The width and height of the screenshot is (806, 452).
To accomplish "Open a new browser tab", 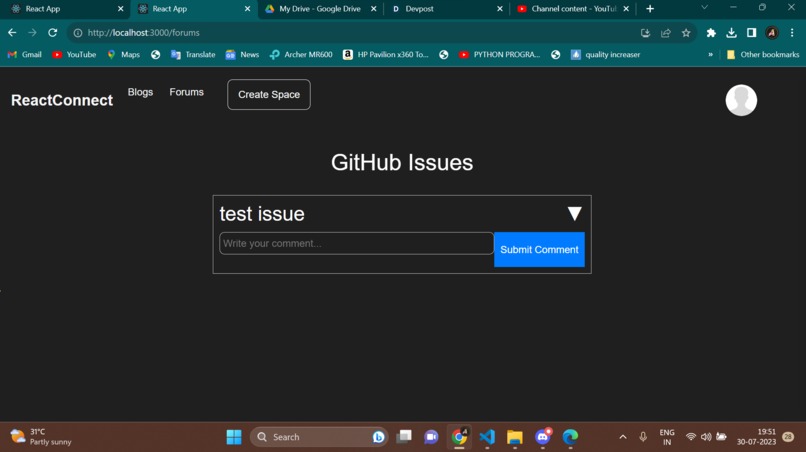I will (650, 9).
